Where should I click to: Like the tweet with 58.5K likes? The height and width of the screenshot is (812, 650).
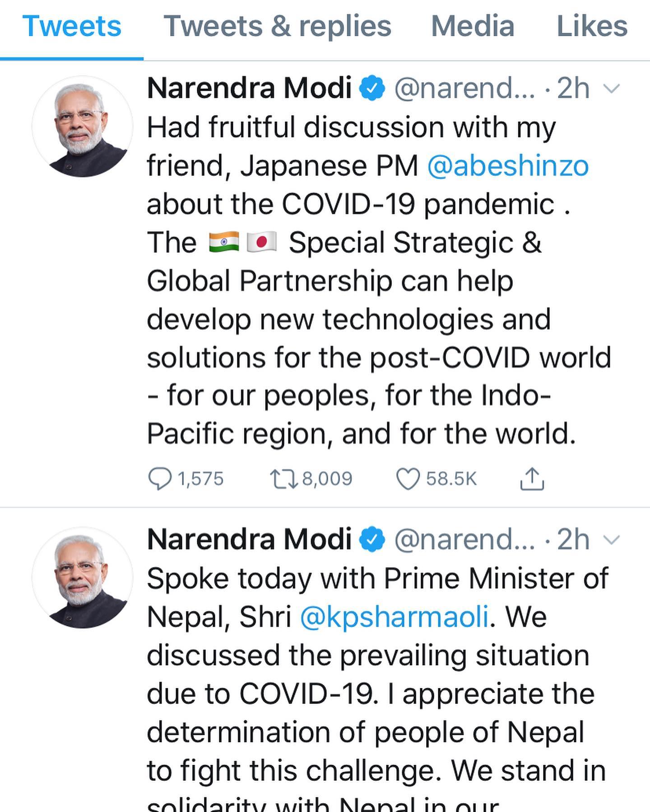pos(436,479)
